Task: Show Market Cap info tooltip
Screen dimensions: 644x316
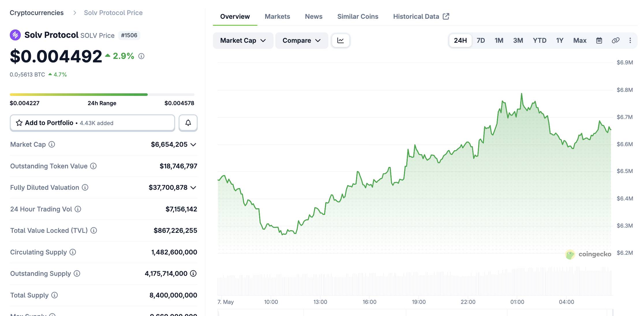Action: [52, 144]
